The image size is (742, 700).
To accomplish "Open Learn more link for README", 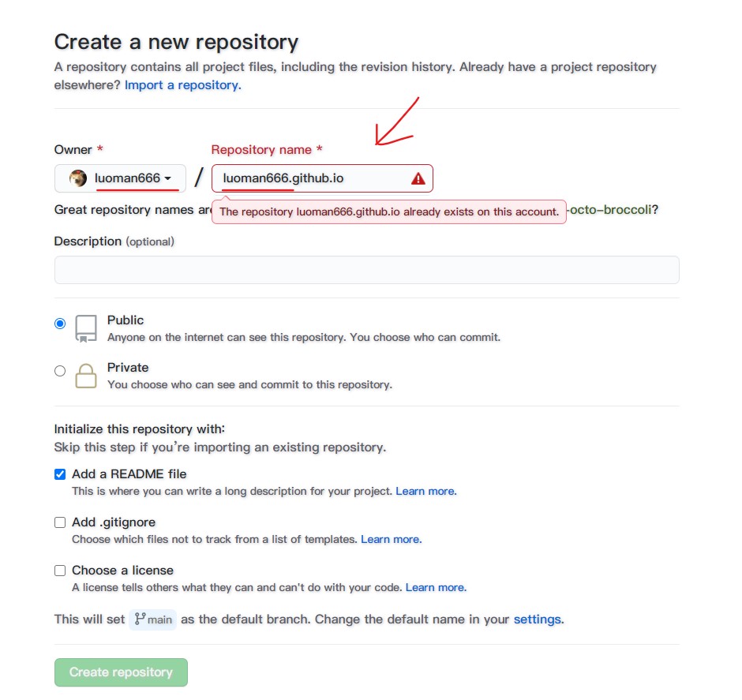I will tap(426, 492).
